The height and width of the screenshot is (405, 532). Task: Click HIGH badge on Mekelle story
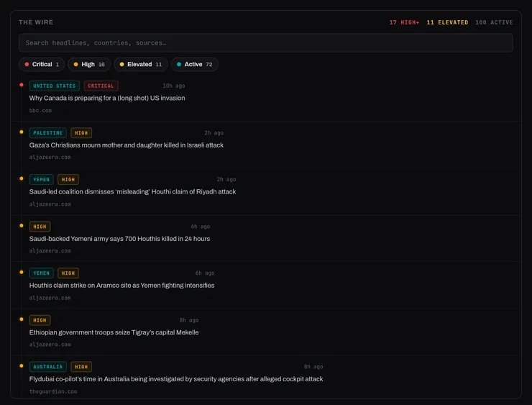coord(40,320)
